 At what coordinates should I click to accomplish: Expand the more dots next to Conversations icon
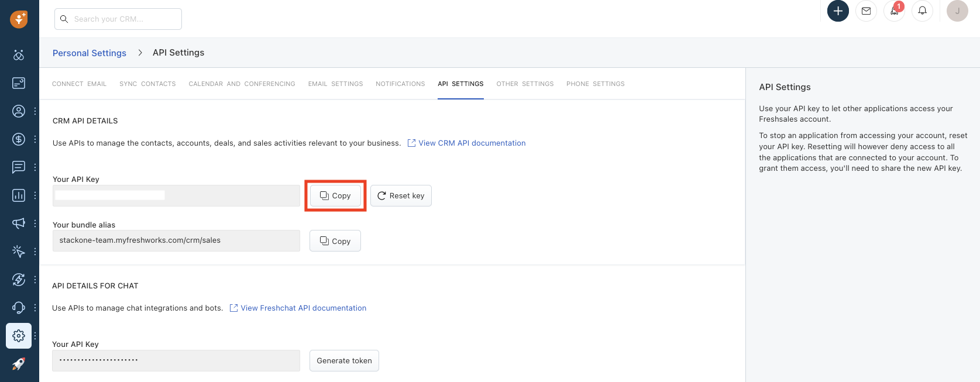tap(35, 167)
